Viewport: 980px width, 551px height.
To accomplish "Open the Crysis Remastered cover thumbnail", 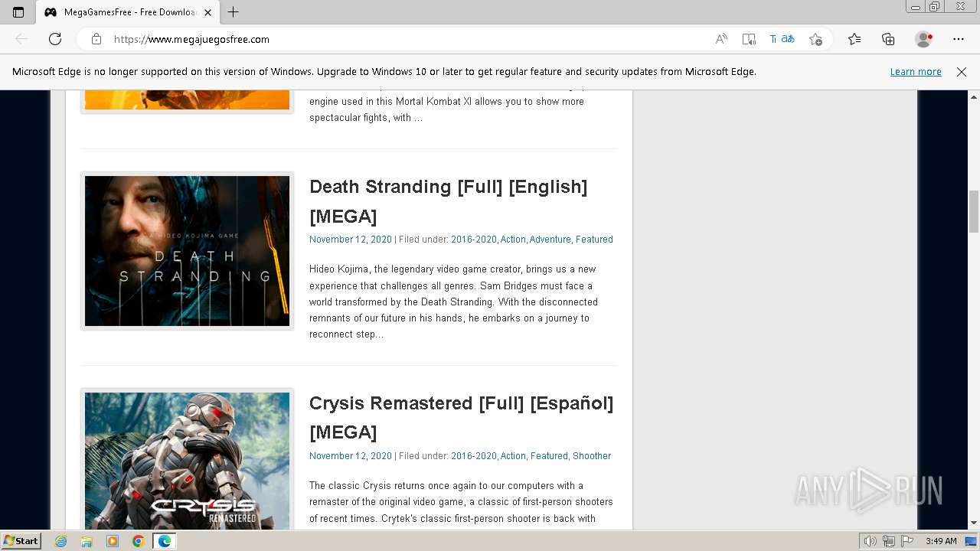I will 187,461.
